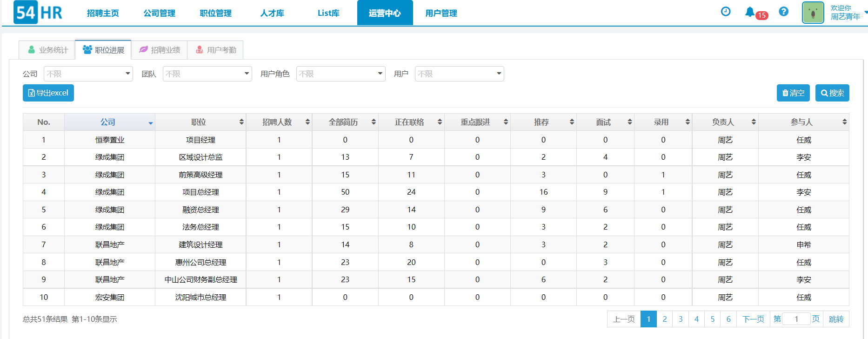
Task: Open 公司管理 menu
Action: click(x=159, y=13)
